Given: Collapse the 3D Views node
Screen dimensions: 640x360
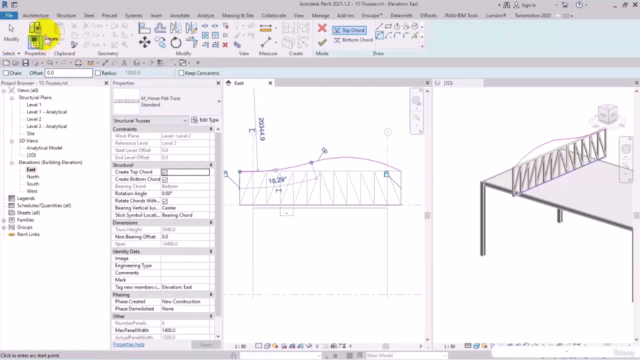Looking at the screenshot, I should [x=12, y=141].
